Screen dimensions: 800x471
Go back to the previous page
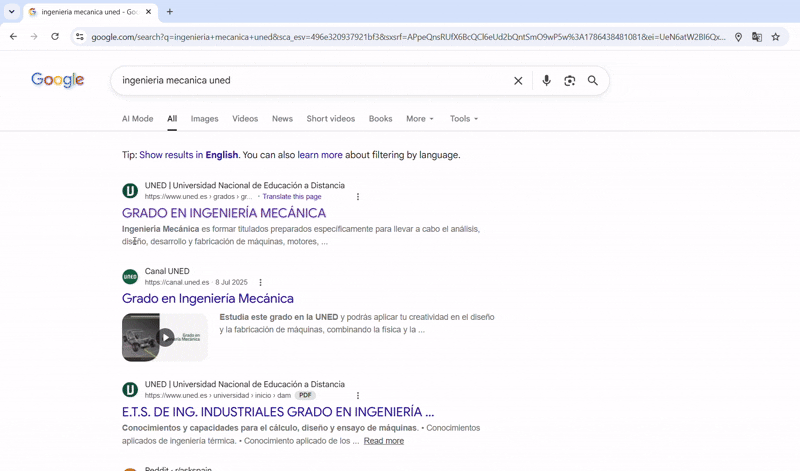(13, 37)
